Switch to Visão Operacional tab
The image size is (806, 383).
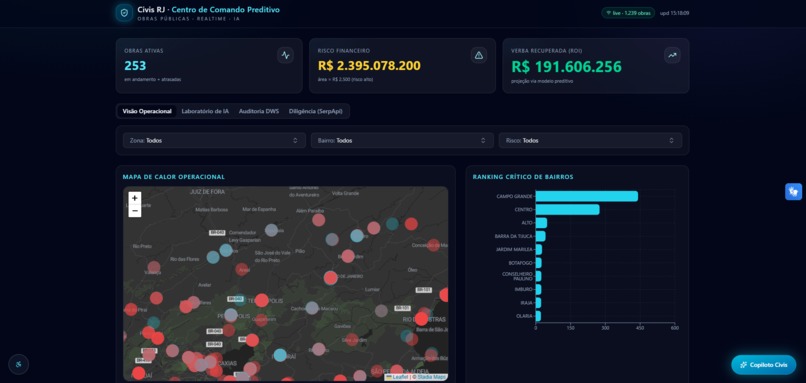click(x=147, y=111)
